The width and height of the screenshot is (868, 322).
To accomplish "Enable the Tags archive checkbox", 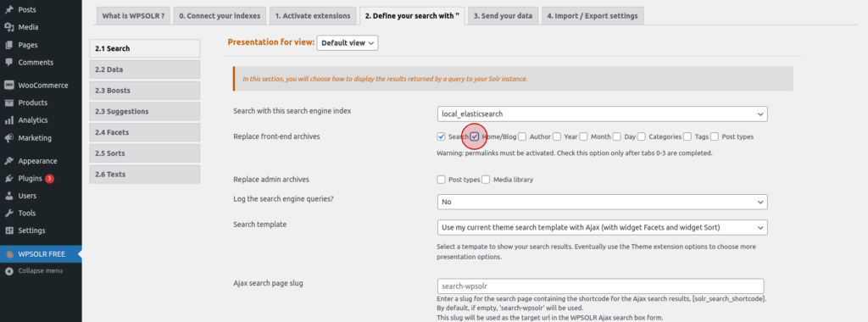I will (x=687, y=136).
